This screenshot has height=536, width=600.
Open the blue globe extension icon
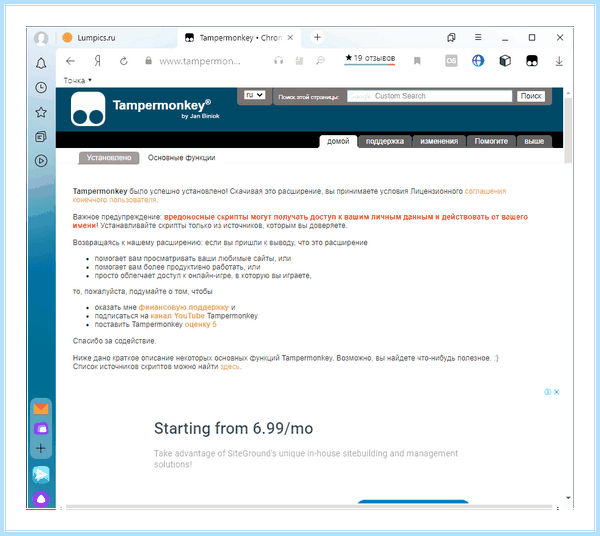tap(478, 60)
